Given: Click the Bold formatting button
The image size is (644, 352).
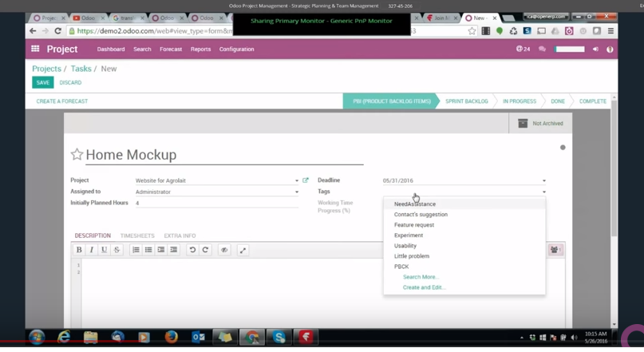Looking at the screenshot, I should point(79,250).
